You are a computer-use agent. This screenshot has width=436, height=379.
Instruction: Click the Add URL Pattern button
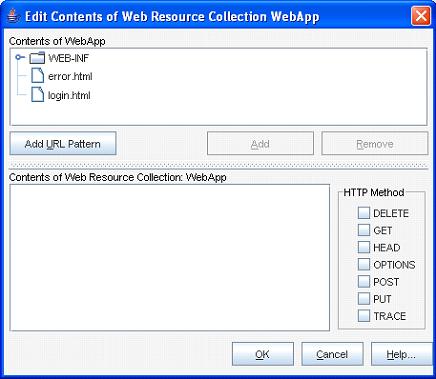click(63, 144)
